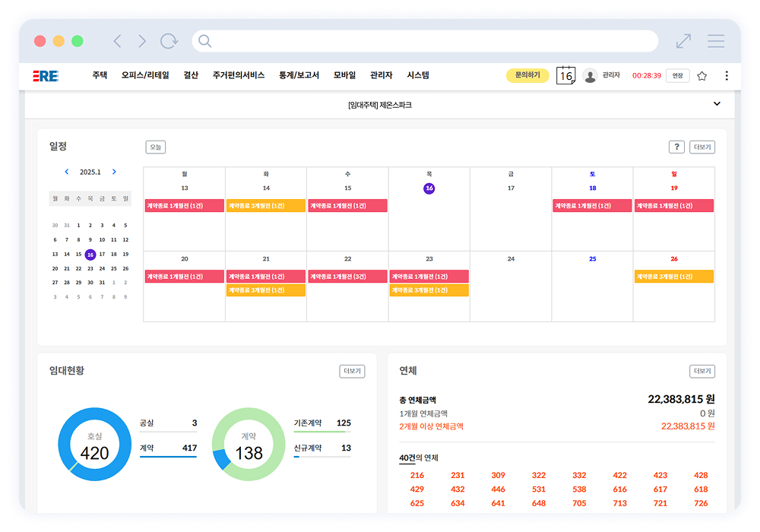760x532 pixels.
Task: Click the question mark help icon
Action: click(676, 147)
